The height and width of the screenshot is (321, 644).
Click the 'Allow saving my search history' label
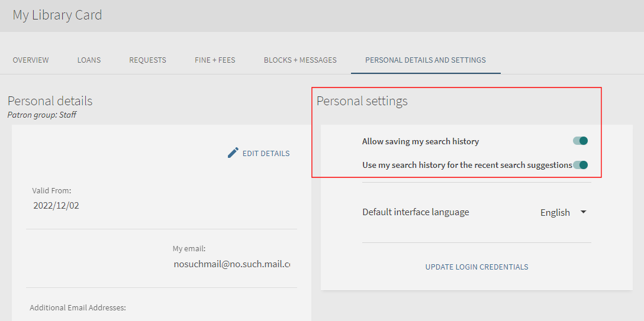[x=420, y=142]
